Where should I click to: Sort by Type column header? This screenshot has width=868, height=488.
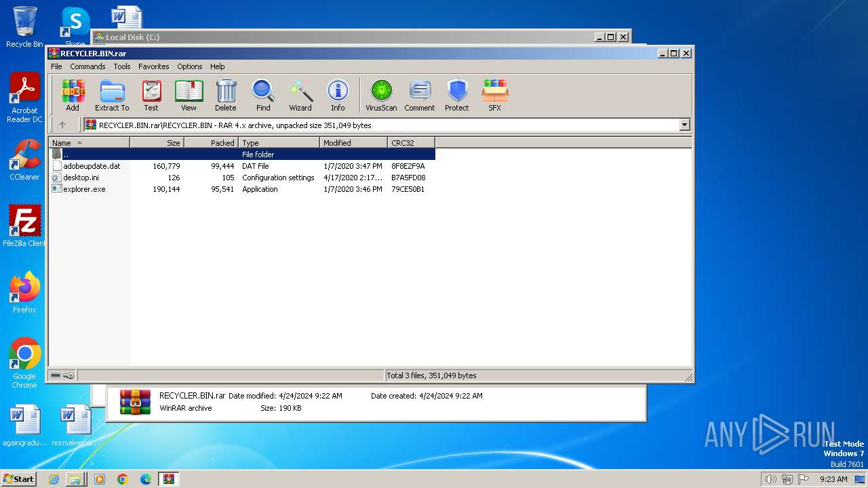coord(279,142)
